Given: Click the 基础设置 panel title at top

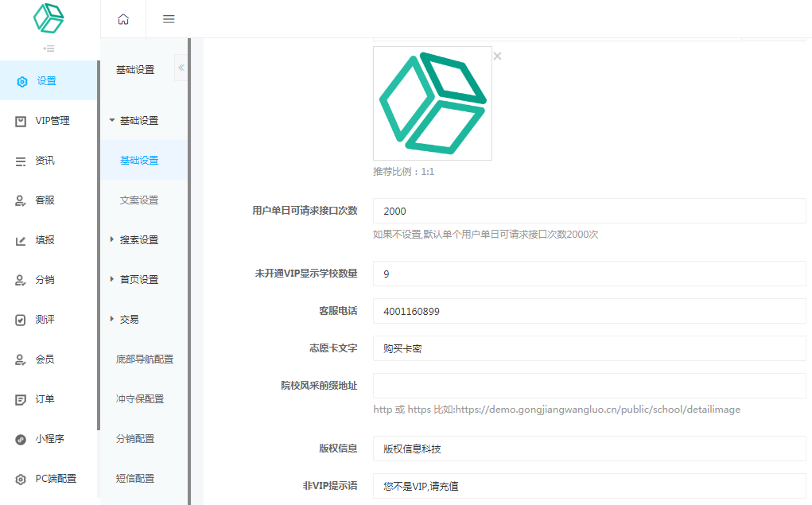Looking at the screenshot, I should [x=135, y=69].
